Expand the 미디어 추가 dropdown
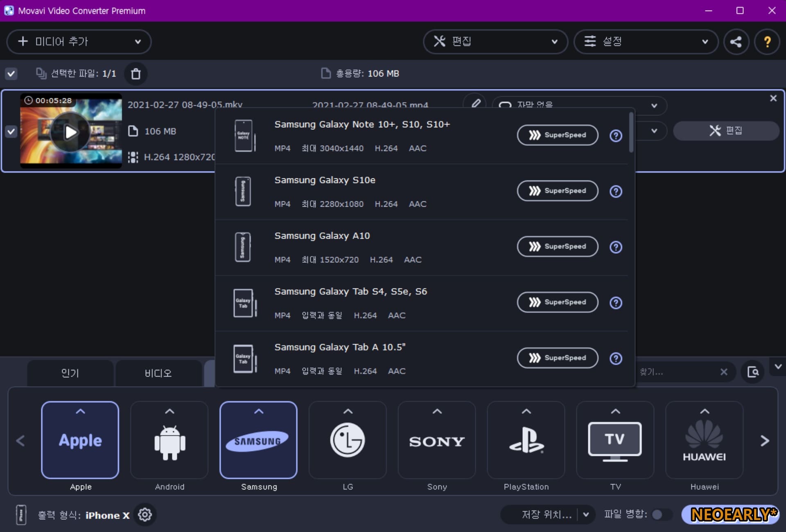 click(138, 42)
